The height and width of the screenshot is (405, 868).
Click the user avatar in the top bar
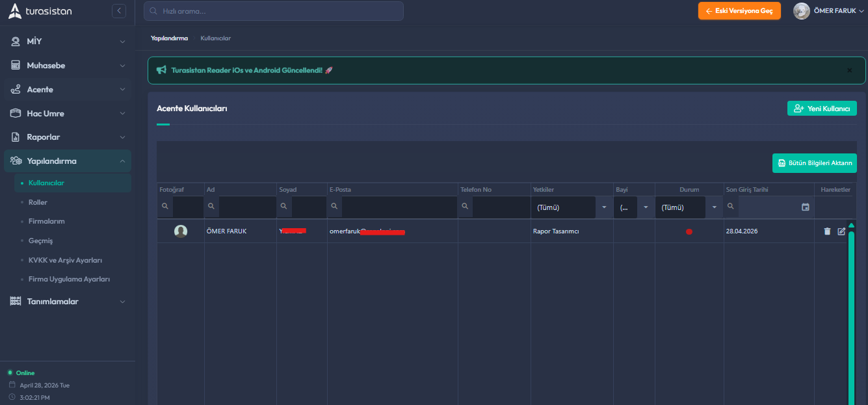[x=802, y=11]
